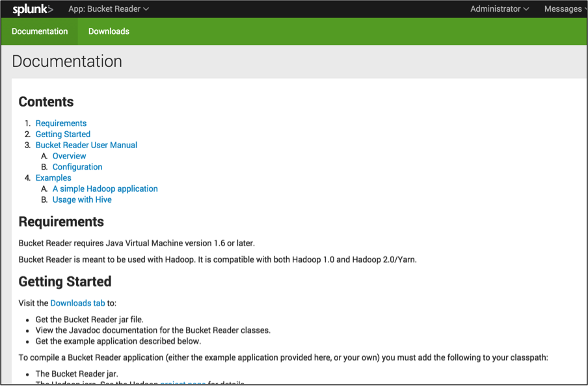
Task: Switch to the Downloads tab
Action: point(109,31)
